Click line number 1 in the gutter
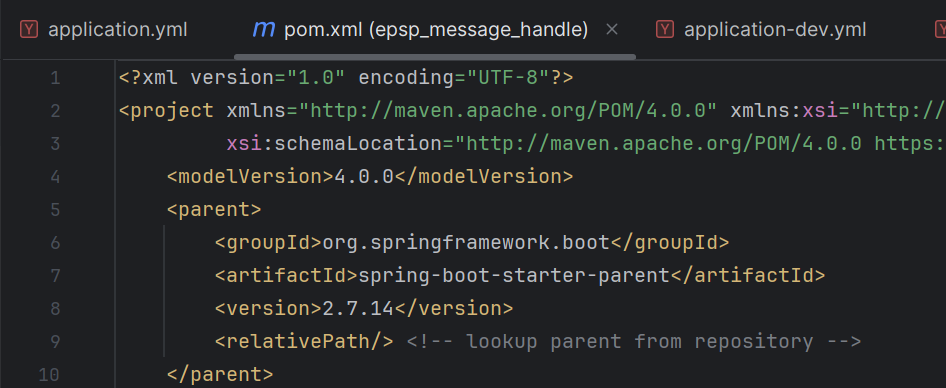Viewport: 946px width, 388px height. coord(56,78)
